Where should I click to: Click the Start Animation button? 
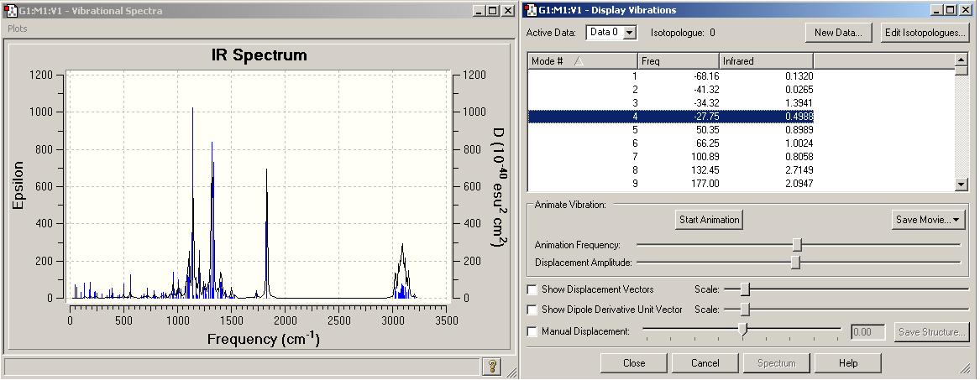tap(709, 220)
